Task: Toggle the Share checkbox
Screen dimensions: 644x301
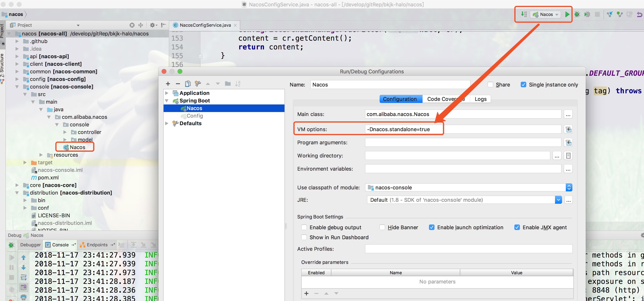Action: tap(491, 85)
